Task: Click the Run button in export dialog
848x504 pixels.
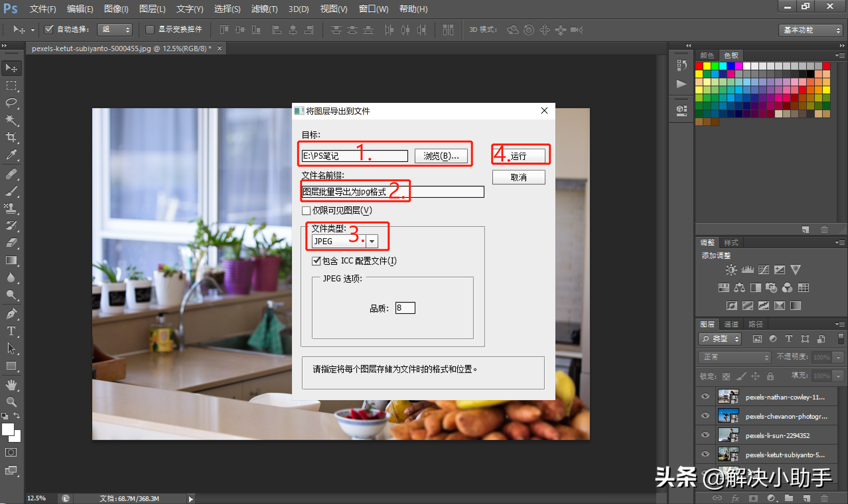Action: [x=519, y=156]
